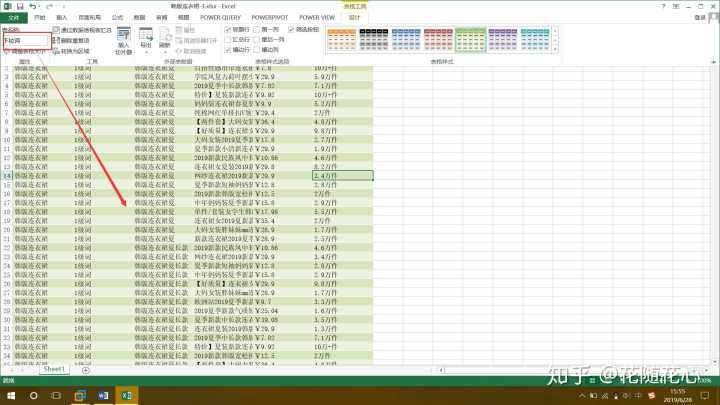Toggle the Banded Rows checkbox

[229, 49]
